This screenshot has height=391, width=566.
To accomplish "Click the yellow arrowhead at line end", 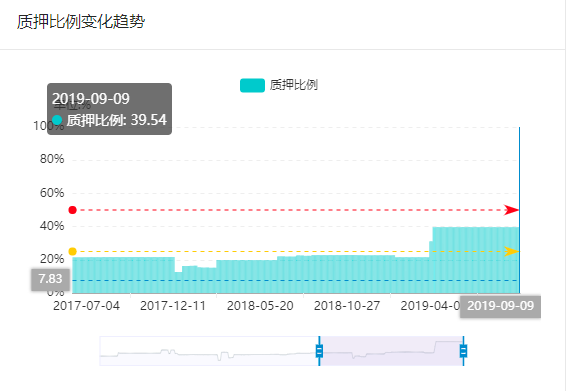I will (x=511, y=251).
